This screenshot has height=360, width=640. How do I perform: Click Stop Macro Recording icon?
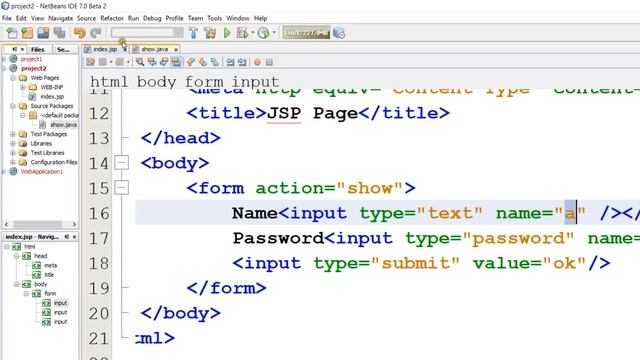pyautogui.click(x=269, y=62)
